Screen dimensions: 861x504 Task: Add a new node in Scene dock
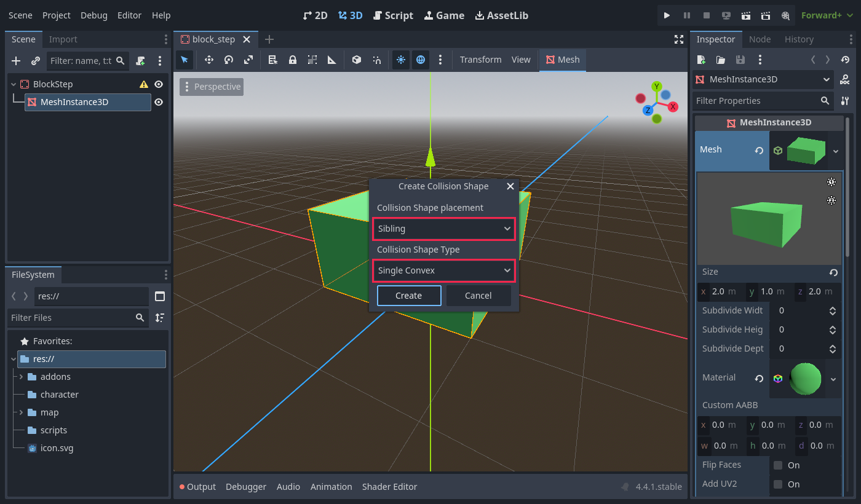click(16, 61)
